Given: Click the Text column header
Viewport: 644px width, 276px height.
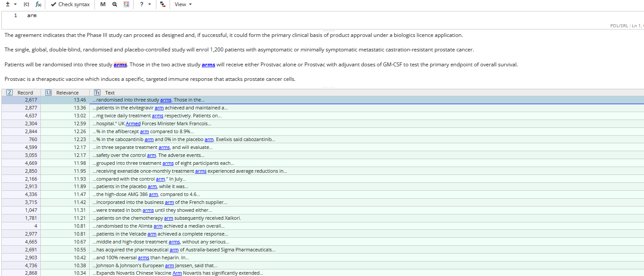Looking at the screenshot, I should [x=110, y=93].
